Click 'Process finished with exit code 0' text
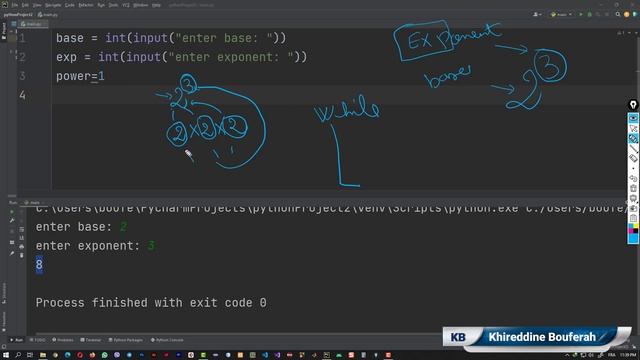 151,302
